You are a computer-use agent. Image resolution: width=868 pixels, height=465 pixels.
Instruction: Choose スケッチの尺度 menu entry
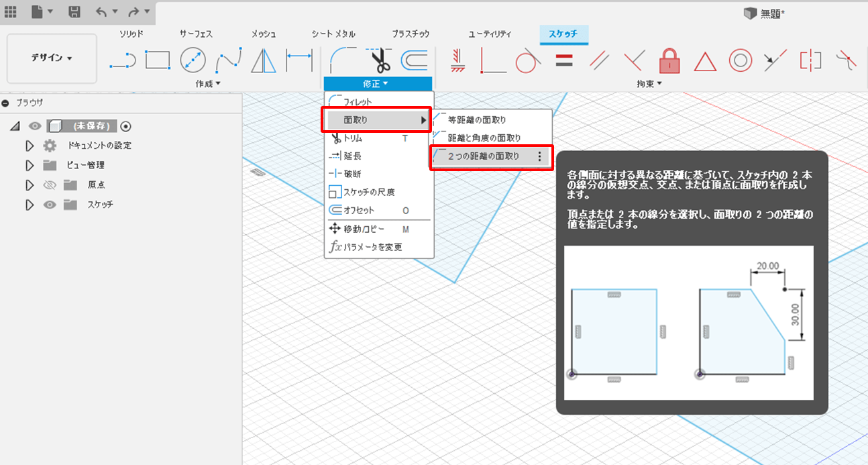379,192
